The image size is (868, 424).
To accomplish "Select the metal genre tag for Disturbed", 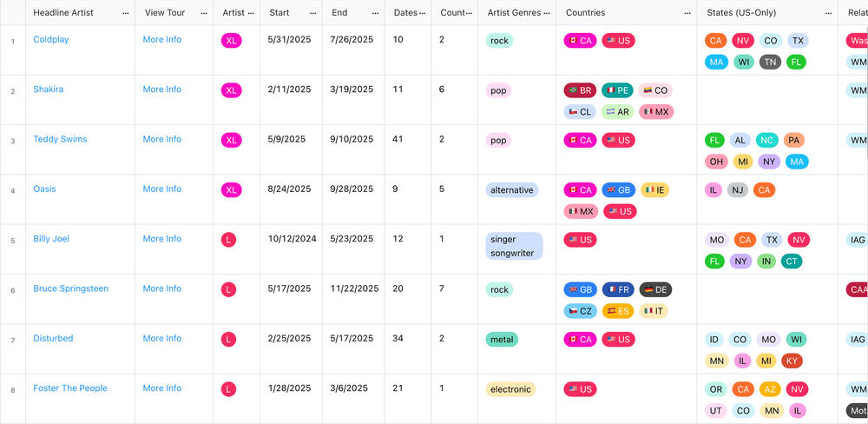I will pos(502,340).
